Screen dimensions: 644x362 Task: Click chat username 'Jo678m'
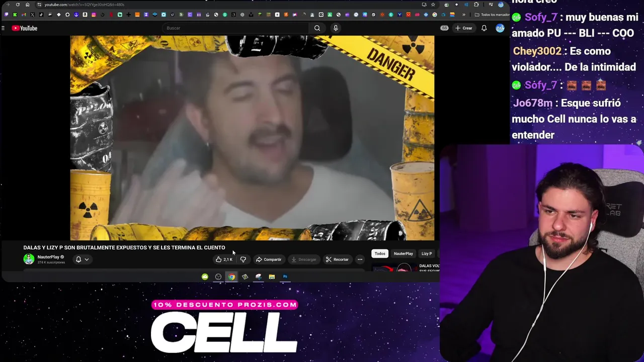click(x=533, y=103)
